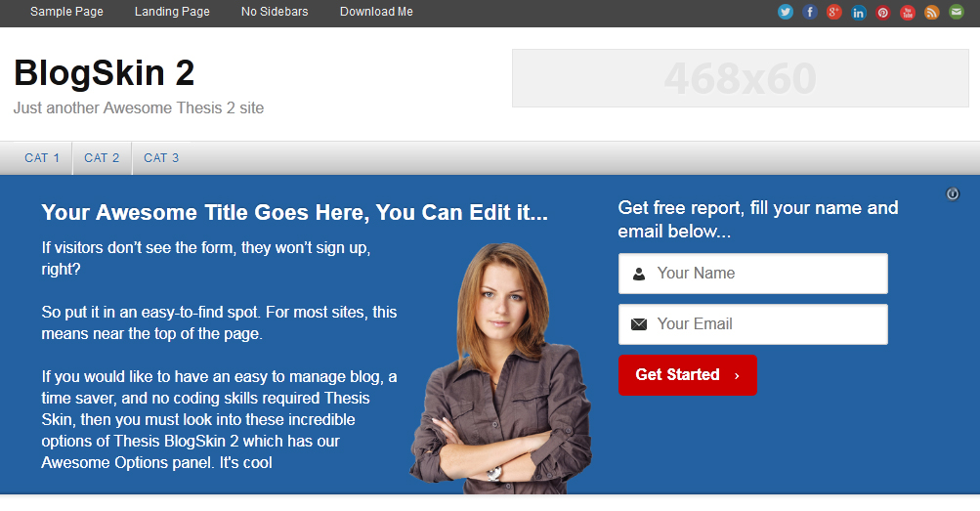Click the 'Your Awesome Title Goes Here' heading

(x=294, y=213)
